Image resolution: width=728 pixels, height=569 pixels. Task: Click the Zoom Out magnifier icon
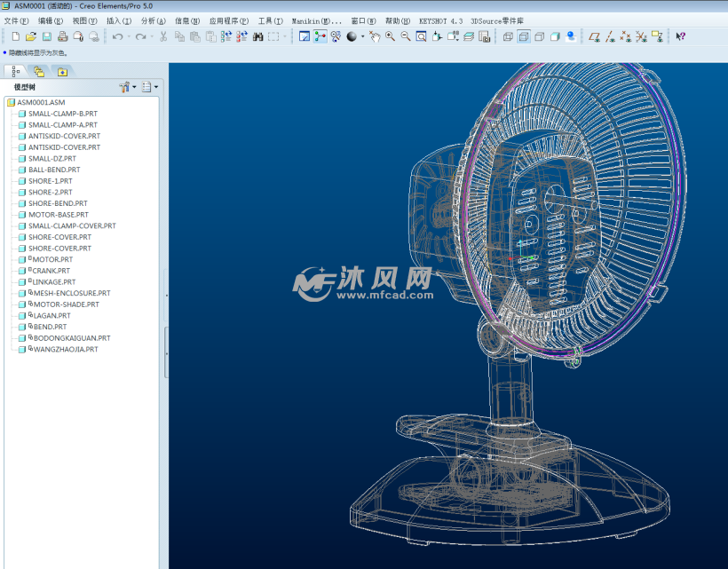(406, 36)
